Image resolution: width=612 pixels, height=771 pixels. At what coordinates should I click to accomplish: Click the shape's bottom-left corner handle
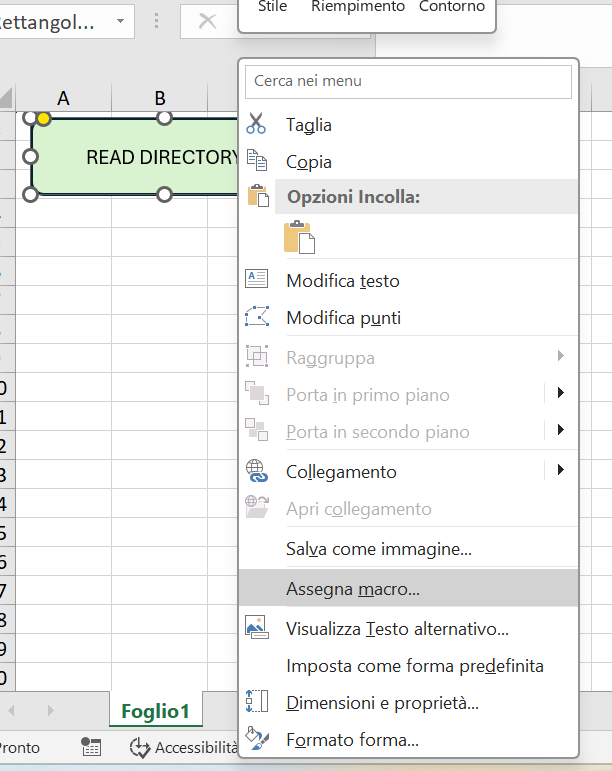(x=30, y=195)
